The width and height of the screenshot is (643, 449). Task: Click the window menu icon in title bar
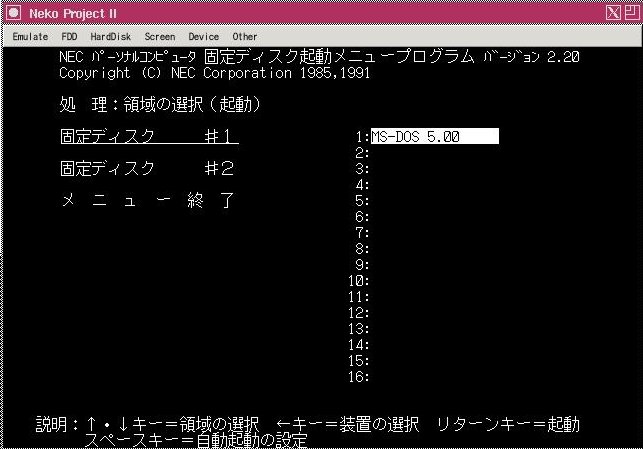tap(12, 12)
